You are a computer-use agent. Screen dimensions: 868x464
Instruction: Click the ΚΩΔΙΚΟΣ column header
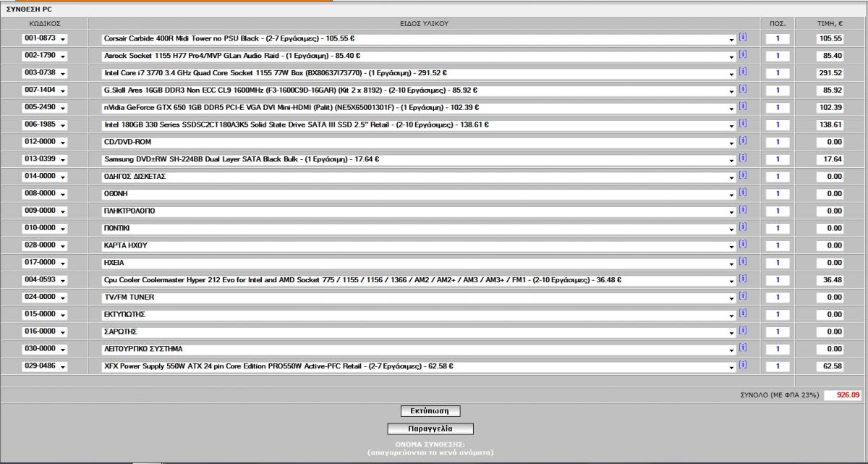(44, 24)
